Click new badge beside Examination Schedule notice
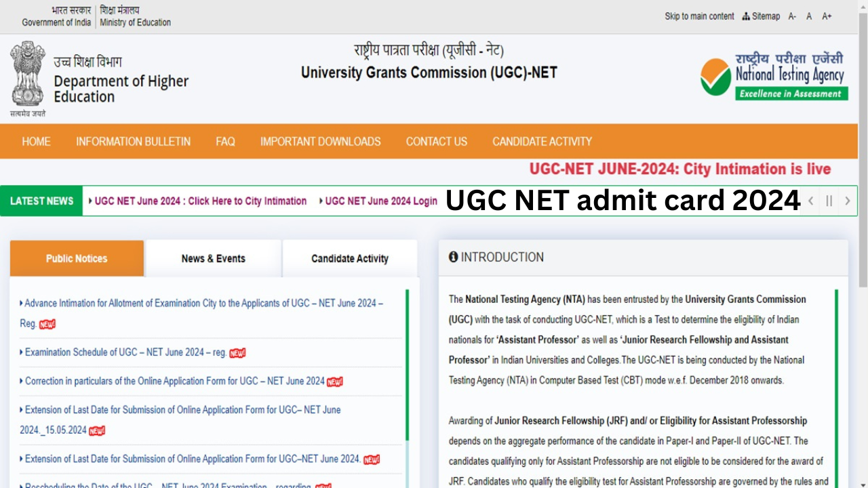The width and height of the screenshot is (868, 488). [237, 353]
